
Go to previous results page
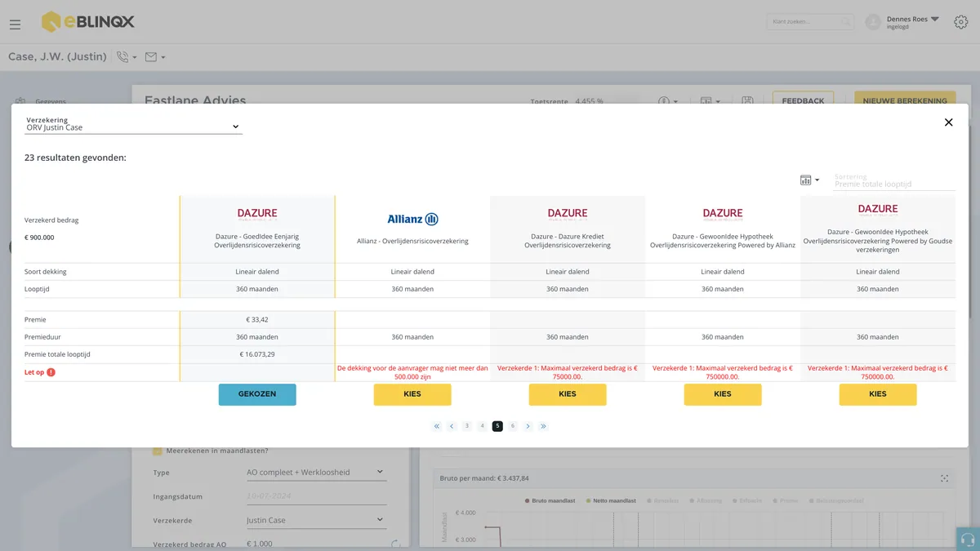tap(452, 426)
